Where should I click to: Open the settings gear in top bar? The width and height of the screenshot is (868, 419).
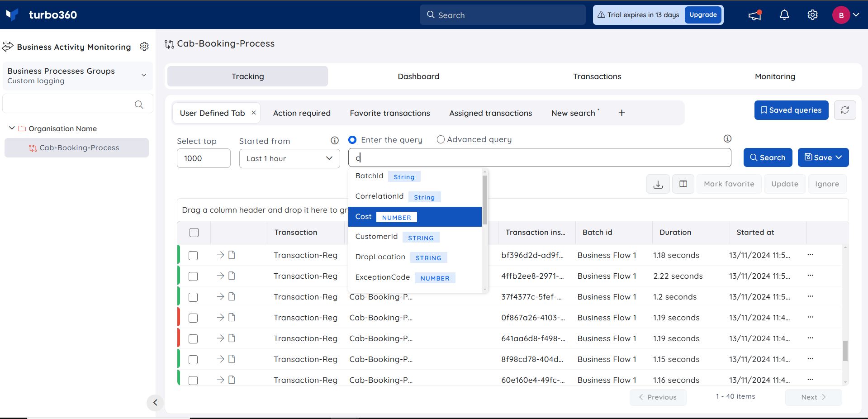coord(813,15)
